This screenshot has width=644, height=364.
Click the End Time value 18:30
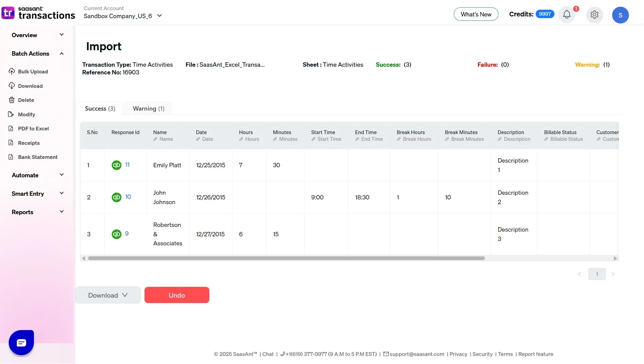click(362, 197)
